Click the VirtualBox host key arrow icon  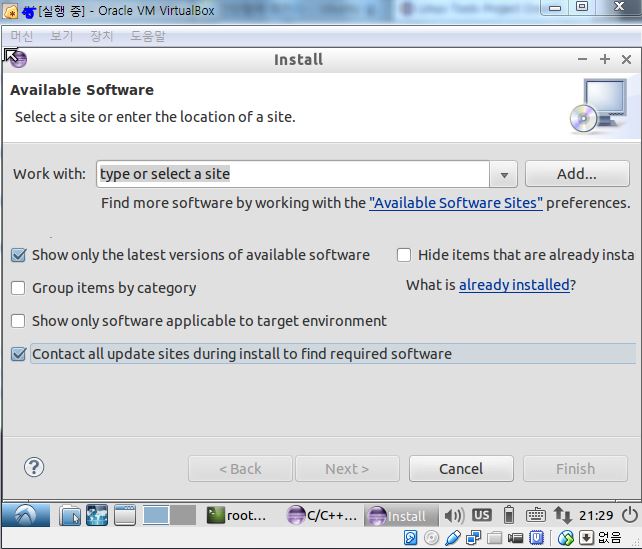click(x=586, y=538)
